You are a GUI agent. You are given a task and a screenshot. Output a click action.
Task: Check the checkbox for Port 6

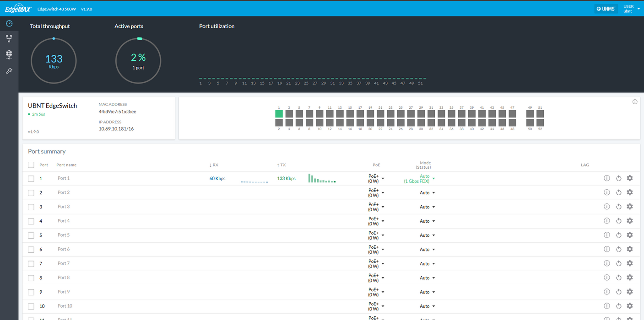click(31, 250)
